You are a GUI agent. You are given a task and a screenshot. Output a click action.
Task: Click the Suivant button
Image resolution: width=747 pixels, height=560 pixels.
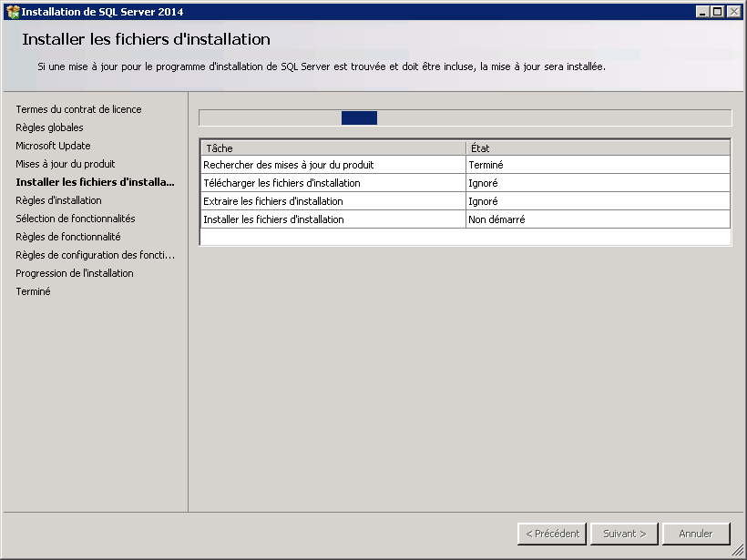point(624,534)
